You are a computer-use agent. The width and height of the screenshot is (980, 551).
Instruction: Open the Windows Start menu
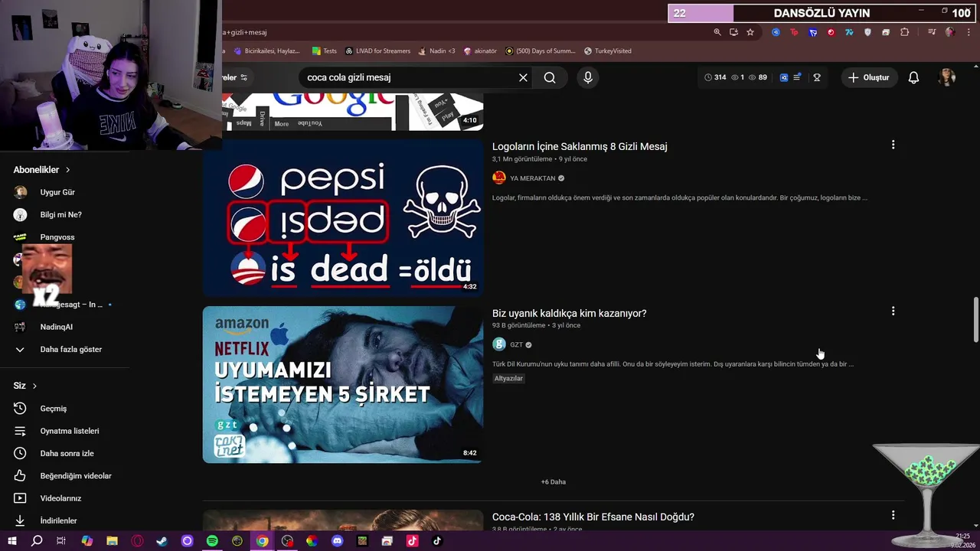[x=12, y=540]
